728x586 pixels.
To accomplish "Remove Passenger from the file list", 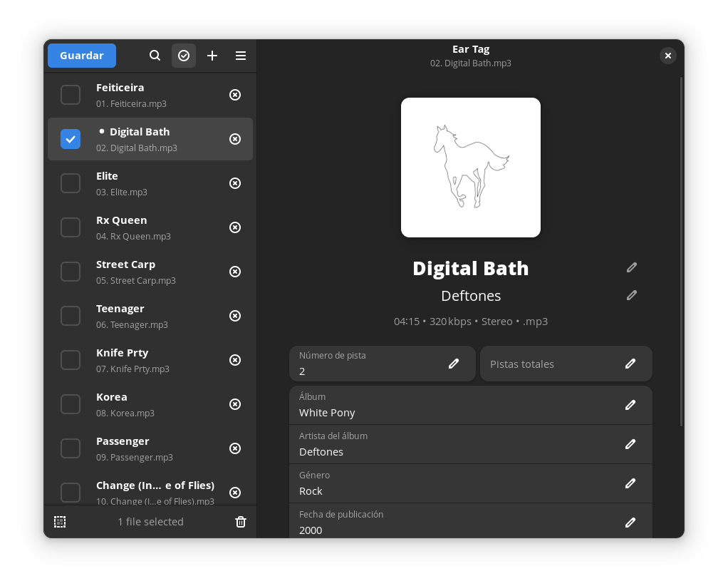I will 235,448.
